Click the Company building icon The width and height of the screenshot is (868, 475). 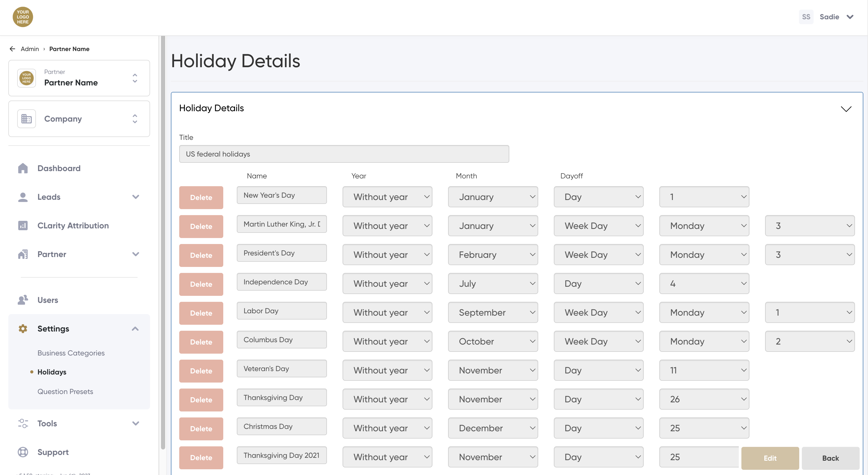tap(26, 119)
